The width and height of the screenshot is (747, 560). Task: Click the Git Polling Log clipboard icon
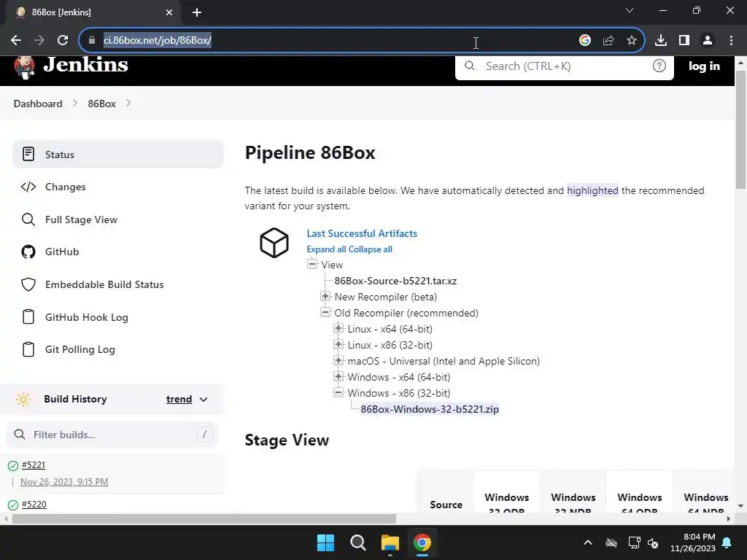28,349
